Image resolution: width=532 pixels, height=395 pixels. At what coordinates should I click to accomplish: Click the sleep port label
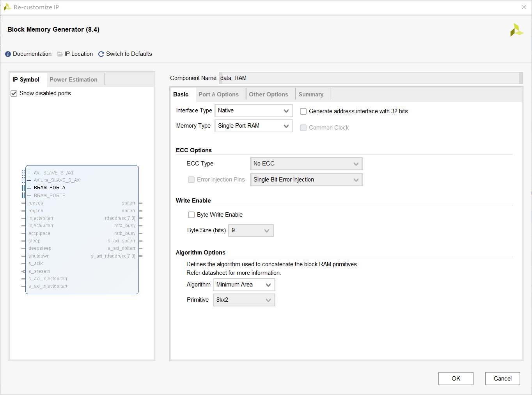34,241
